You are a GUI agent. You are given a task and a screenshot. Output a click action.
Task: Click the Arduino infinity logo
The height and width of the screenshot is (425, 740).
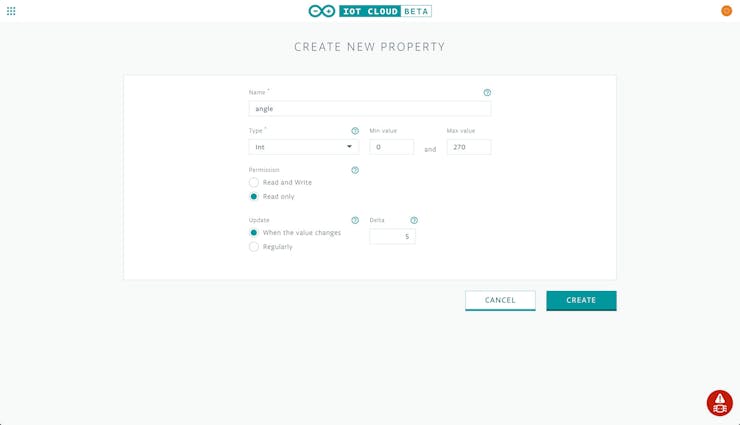coord(322,11)
